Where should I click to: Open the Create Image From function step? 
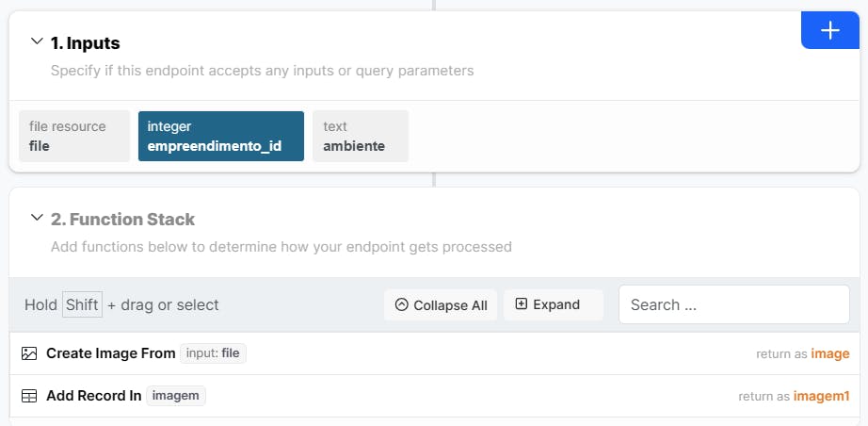click(111, 353)
